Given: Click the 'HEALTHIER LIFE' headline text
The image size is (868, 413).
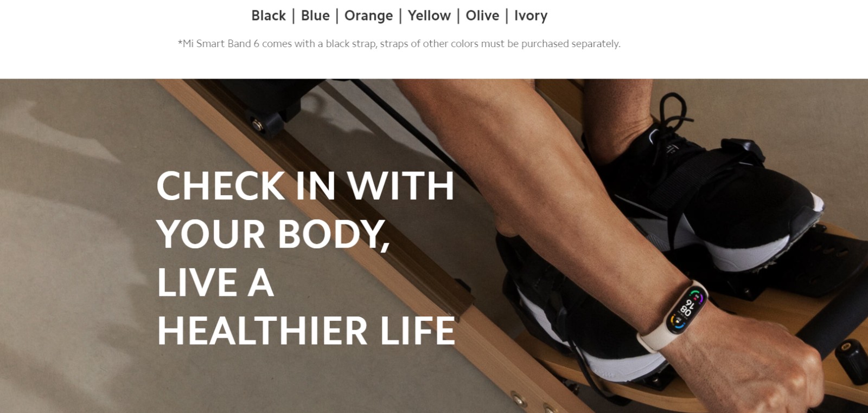Looking at the screenshot, I should (306, 331).
